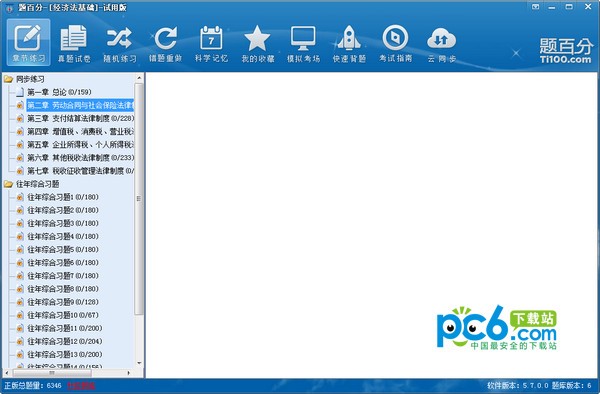Start 随机练习 random practice shuffle icon
Image resolution: width=600 pixels, height=394 pixels.
click(120, 43)
